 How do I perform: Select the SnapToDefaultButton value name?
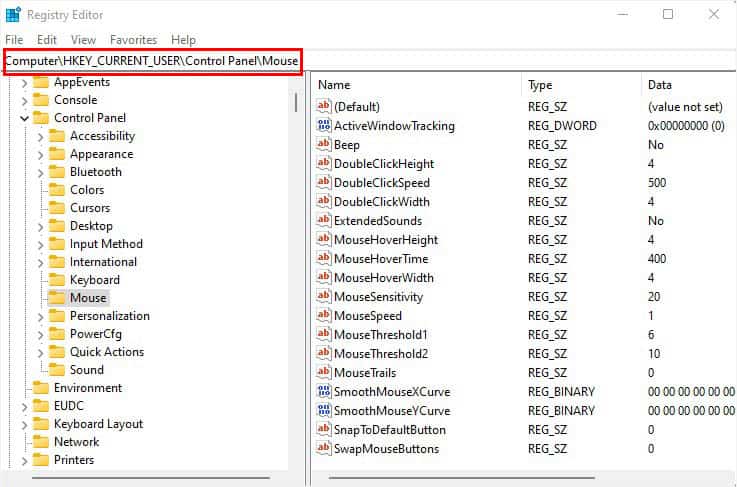point(390,430)
